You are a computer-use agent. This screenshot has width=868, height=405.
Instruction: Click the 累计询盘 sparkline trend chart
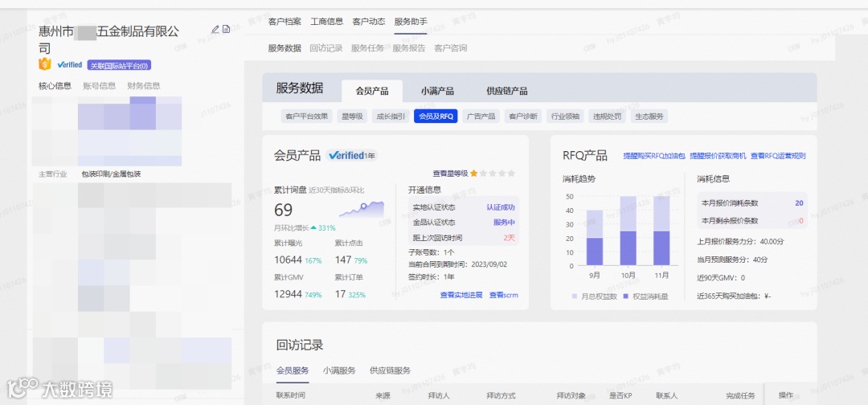click(x=362, y=210)
